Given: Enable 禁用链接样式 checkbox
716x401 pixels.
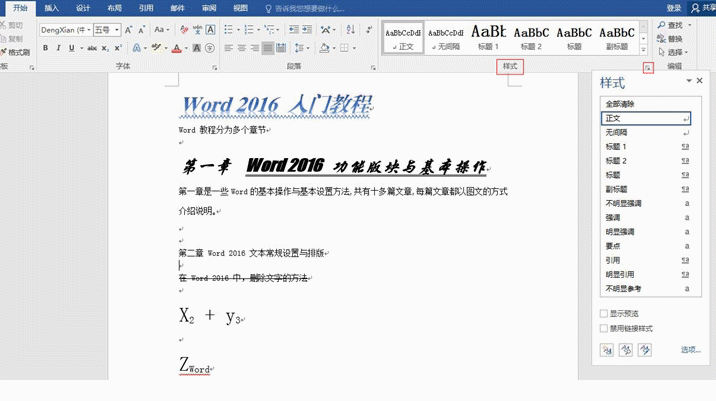Looking at the screenshot, I should [x=604, y=328].
